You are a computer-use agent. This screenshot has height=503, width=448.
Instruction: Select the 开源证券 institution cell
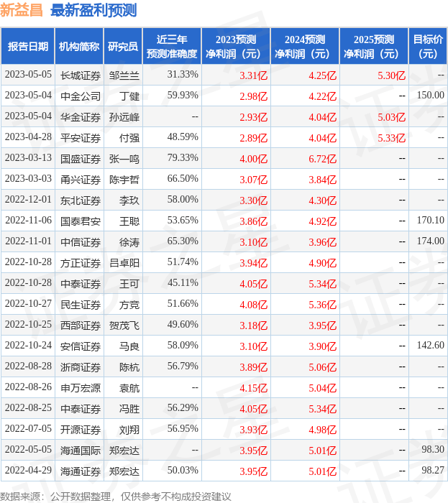(81, 430)
